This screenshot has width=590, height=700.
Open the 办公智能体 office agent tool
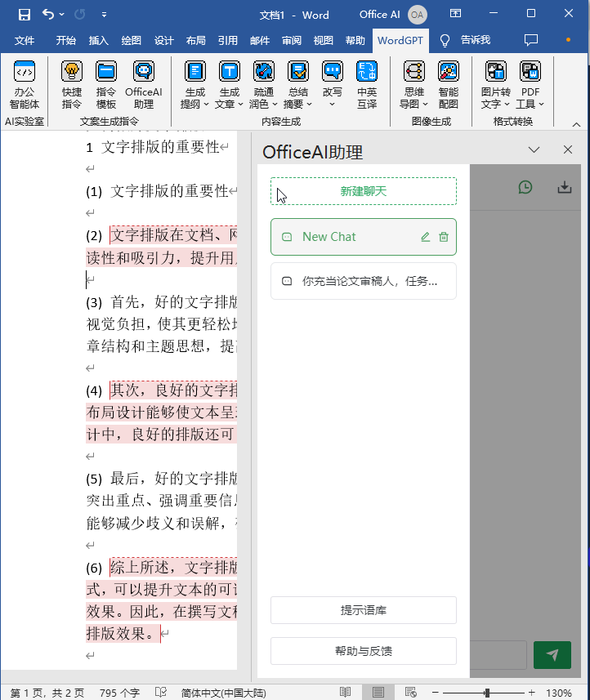pos(25,85)
